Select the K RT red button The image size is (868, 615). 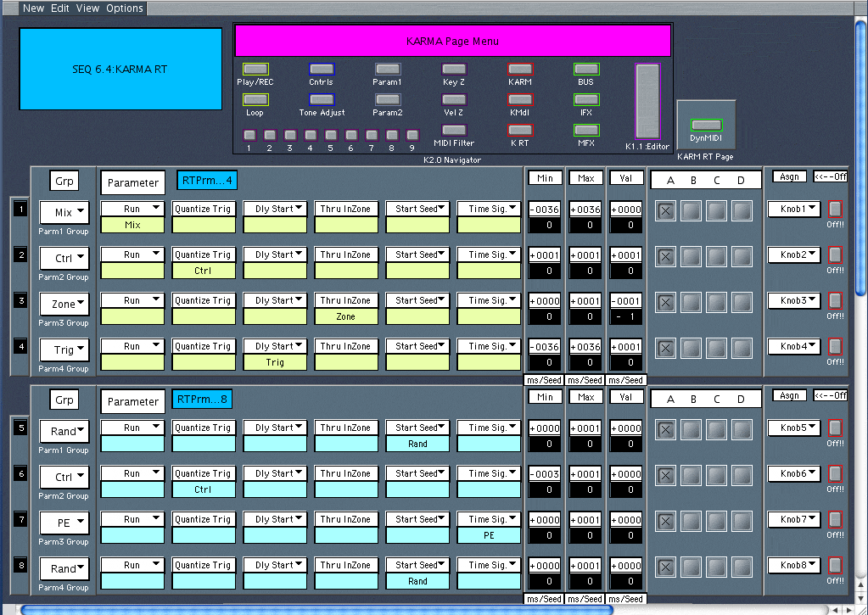[x=520, y=131]
